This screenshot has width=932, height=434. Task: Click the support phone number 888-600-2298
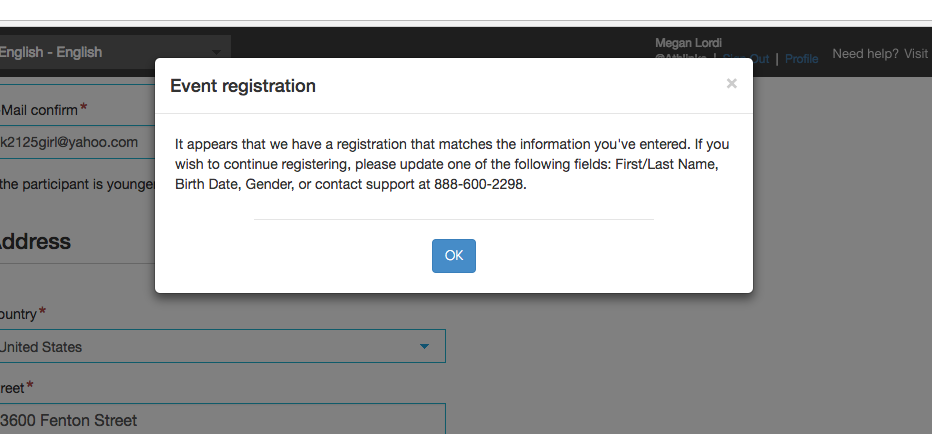pyautogui.click(x=479, y=184)
